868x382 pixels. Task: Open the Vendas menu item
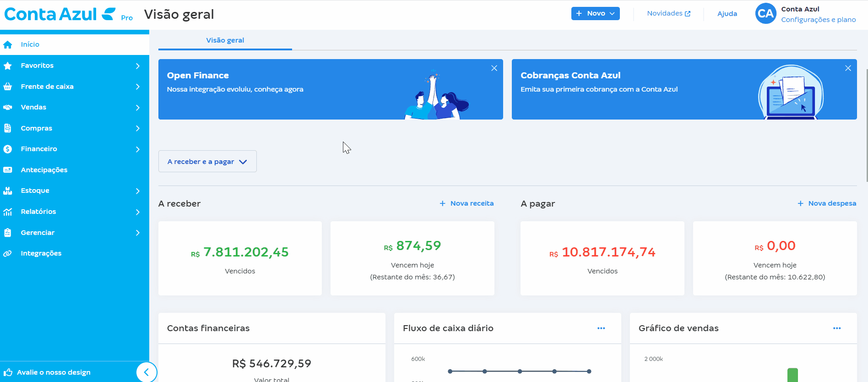point(75,107)
